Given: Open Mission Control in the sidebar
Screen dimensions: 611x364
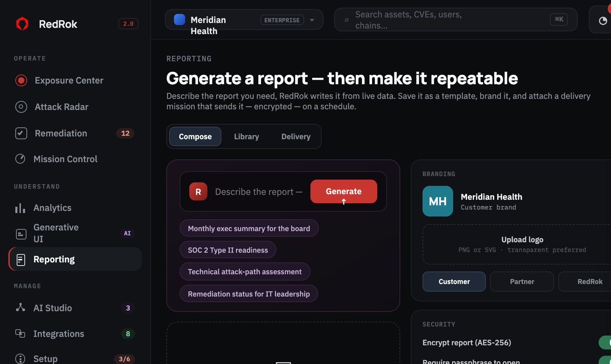Looking at the screenshot, I should [75, 159].
